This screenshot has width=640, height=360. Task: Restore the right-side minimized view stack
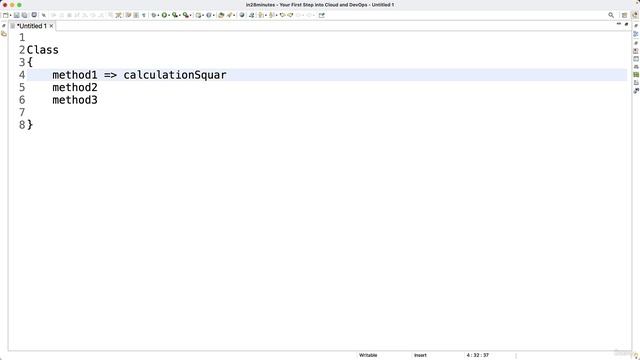click(x=636, y=26)
